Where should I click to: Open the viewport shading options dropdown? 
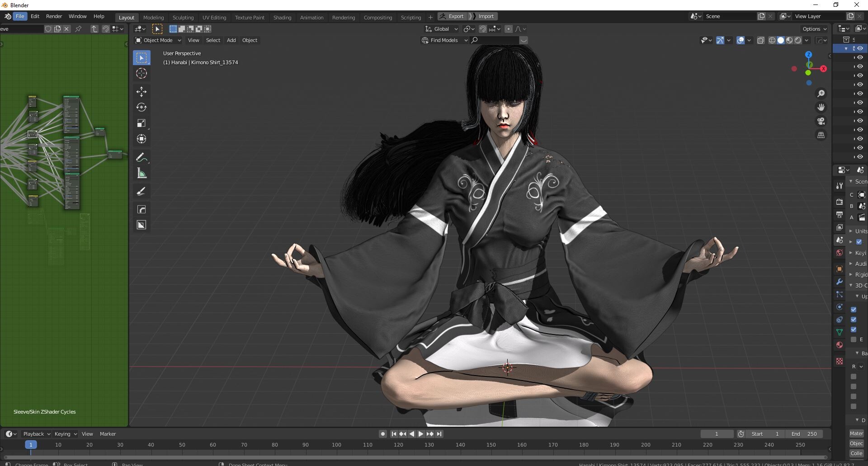pos(807,40)
